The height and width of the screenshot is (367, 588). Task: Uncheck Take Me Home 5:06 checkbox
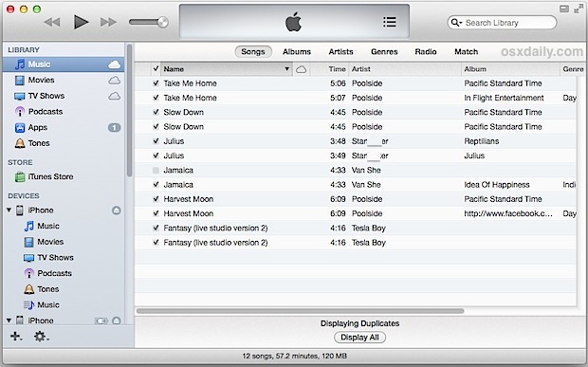[156, 83]
